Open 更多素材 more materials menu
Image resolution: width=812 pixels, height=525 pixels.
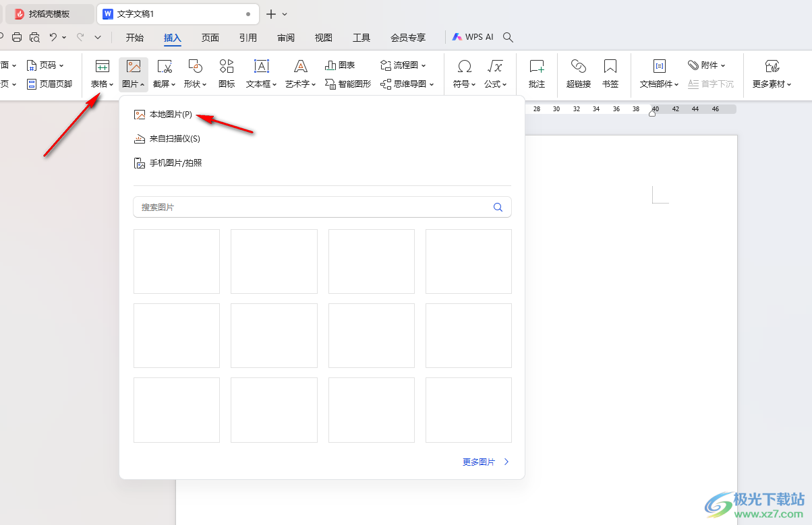(773, 74)
